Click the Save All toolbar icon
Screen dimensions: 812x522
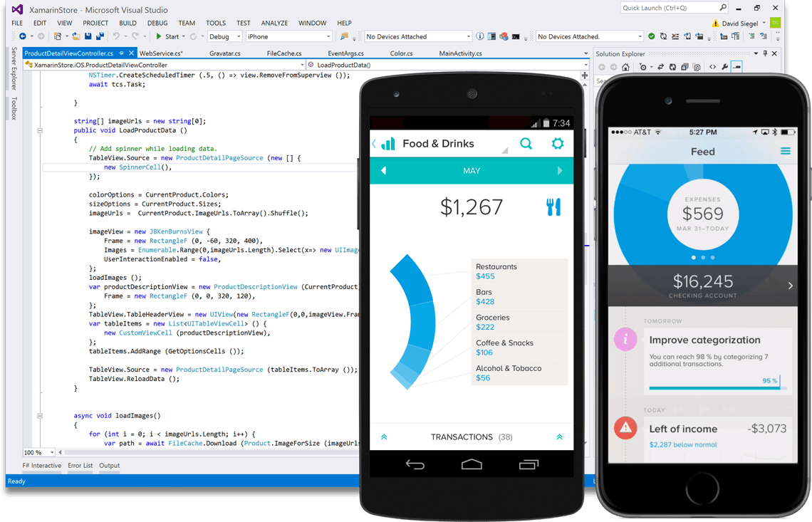tap(99, 36)
